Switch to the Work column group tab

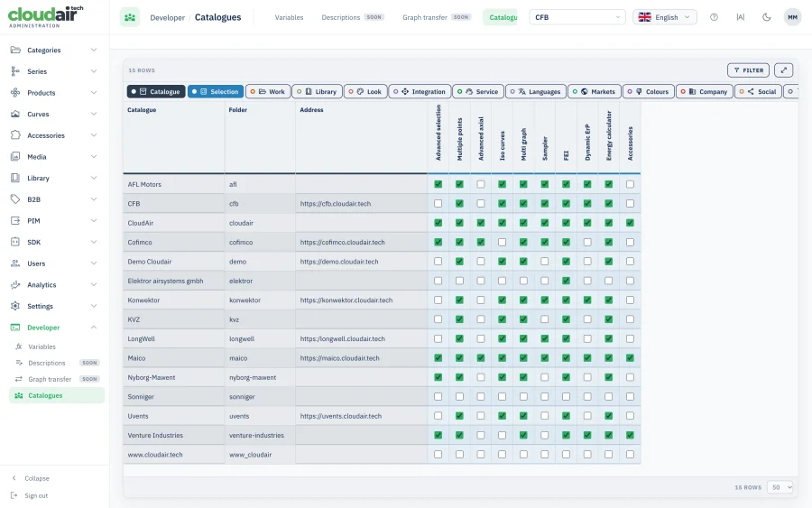click(268, 91)
